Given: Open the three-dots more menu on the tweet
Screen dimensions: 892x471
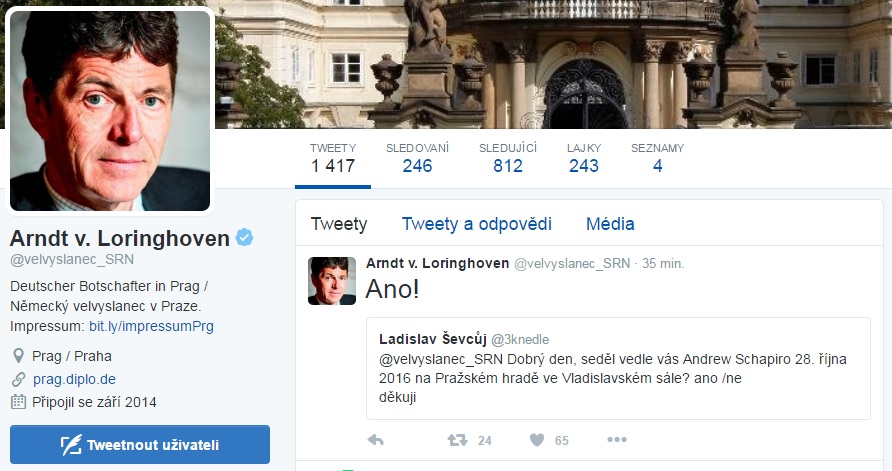Looking at the screenshot, I should [x=617, y=440].
